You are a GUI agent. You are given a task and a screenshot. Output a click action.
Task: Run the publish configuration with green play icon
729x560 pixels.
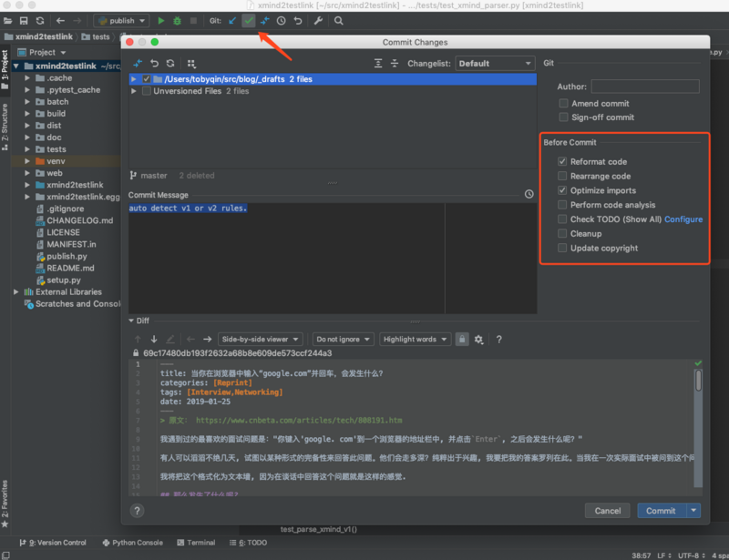pos(161,21)
